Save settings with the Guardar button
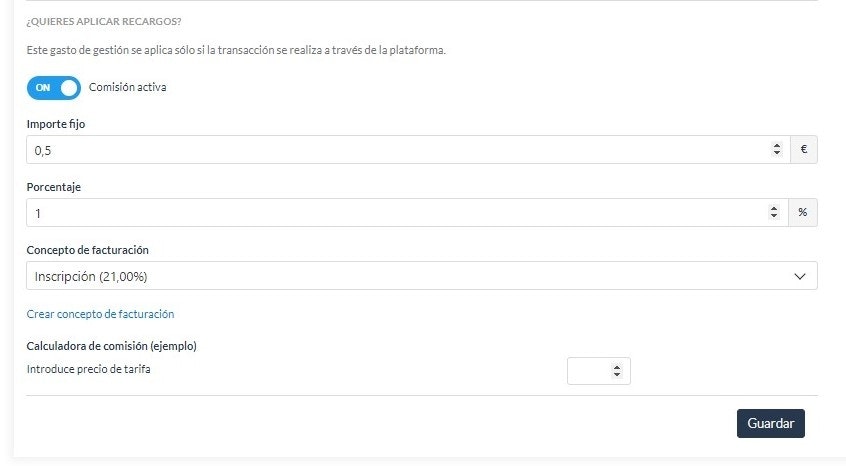The image size is (846, 466). coord(770,423)
